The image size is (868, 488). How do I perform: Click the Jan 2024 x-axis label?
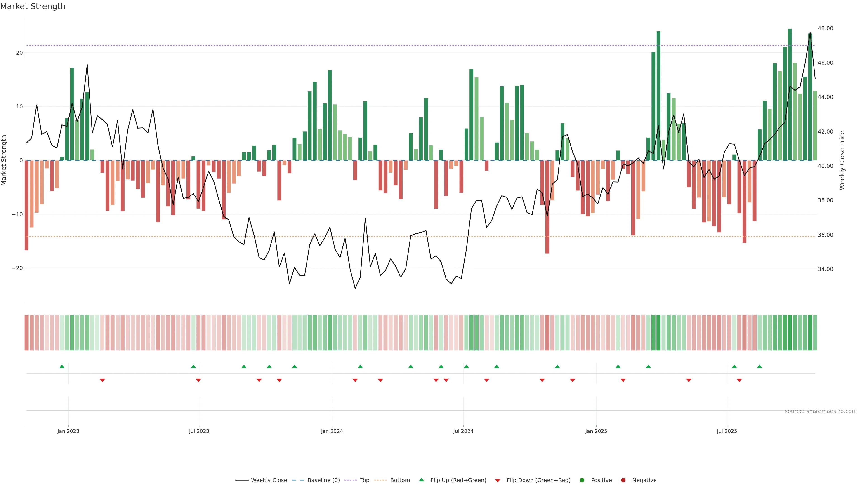click(x=332, y=431)
